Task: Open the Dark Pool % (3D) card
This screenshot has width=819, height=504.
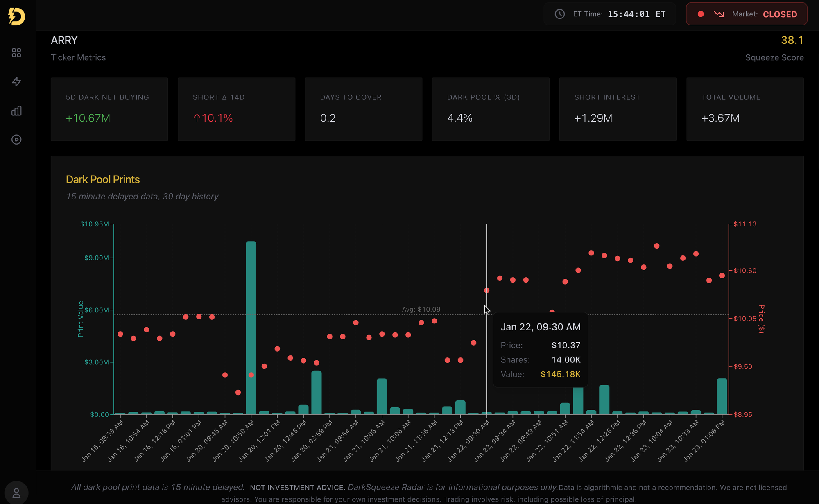Action: tap(491, 109)
